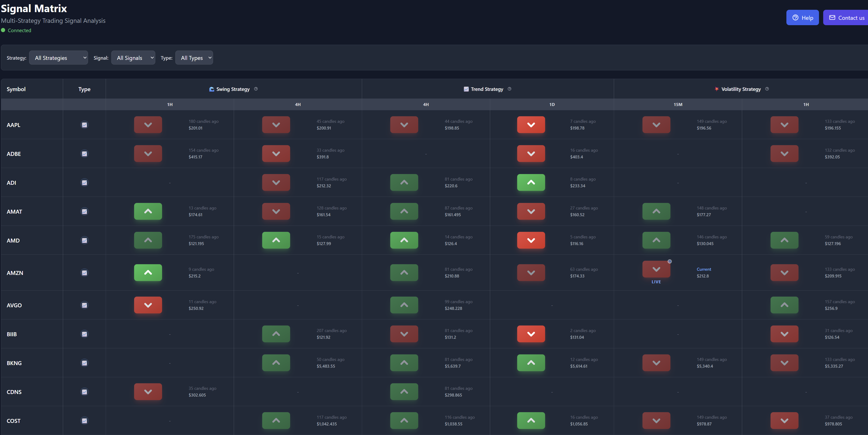Click the Connected status indicator
868x435 pixels.
(x=16, y=30)
